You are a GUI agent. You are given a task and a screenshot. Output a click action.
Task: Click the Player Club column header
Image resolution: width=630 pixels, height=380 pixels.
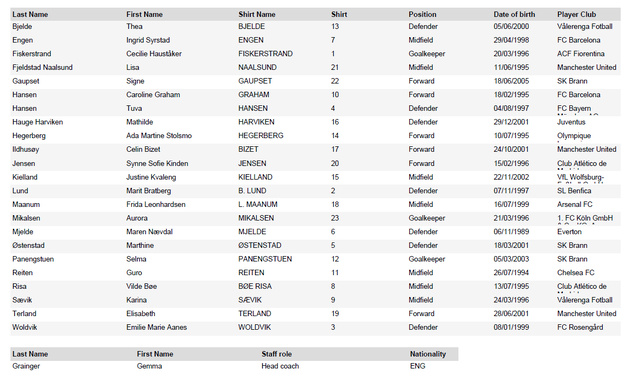[x=577, y=14]
